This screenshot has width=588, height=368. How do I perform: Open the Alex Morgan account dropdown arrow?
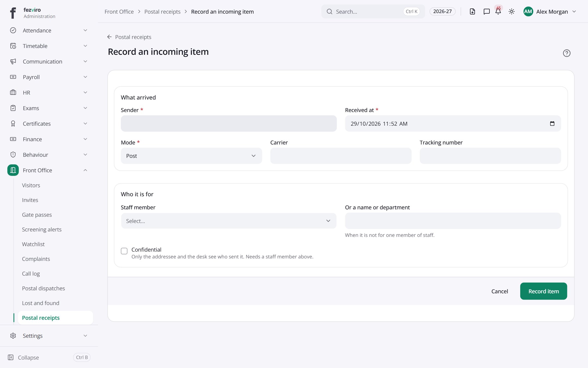(x=574, y=11)
